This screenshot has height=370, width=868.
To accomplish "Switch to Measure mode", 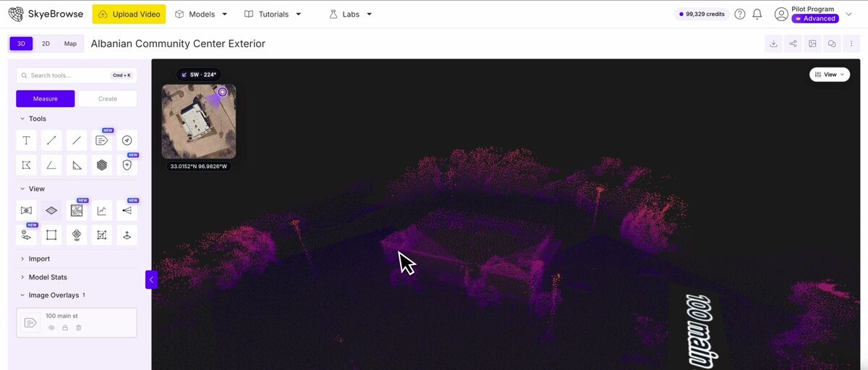I will (46, 98).
